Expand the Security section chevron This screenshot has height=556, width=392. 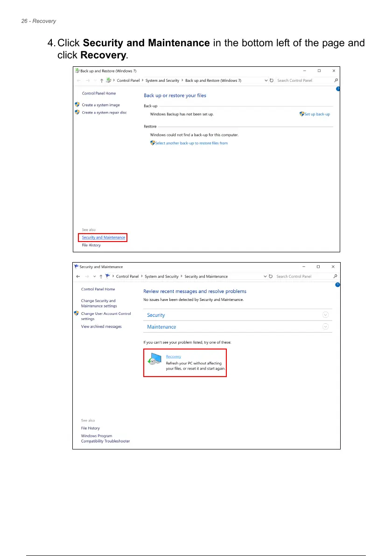tap(325, 315)
